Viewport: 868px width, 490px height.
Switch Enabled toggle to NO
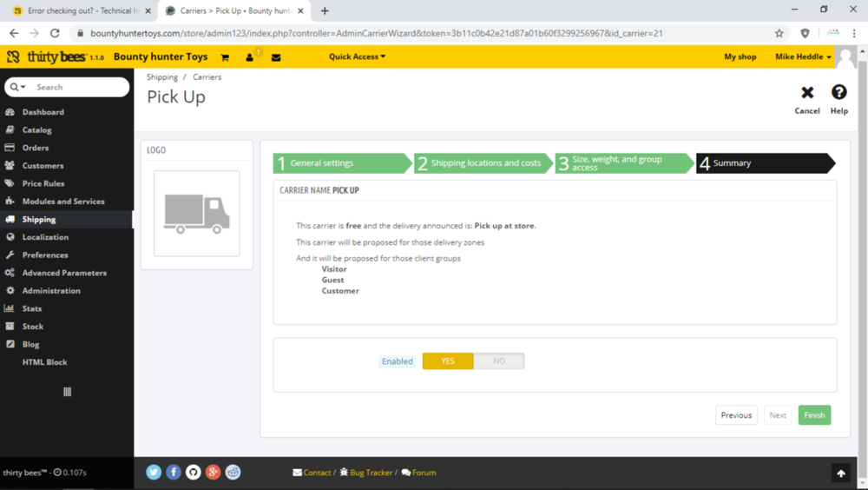click(x=499, y=361)
